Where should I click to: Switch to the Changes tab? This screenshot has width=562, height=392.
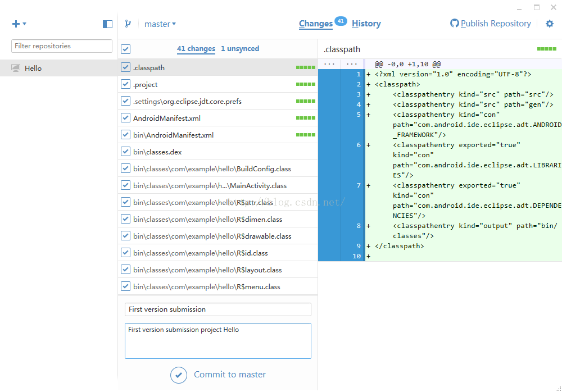click(316, 24)
